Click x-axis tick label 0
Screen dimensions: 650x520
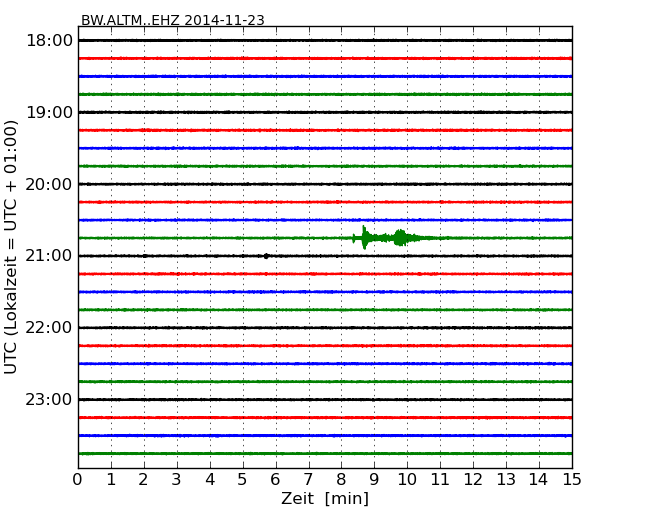(x=78, y=479)
